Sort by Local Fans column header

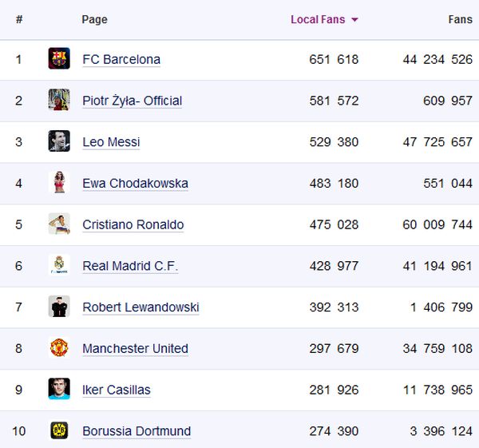316,19
